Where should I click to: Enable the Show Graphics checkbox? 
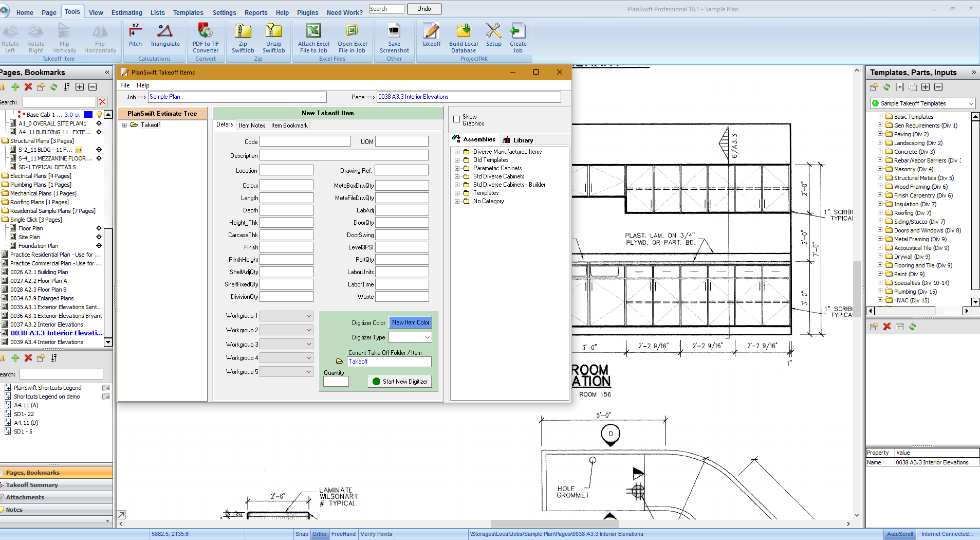point(457,119)
